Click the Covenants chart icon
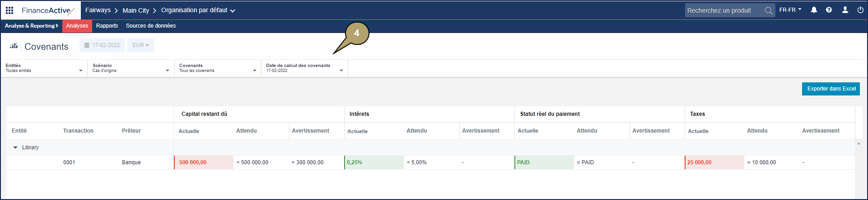868x200 pixels. pos(14,46)
